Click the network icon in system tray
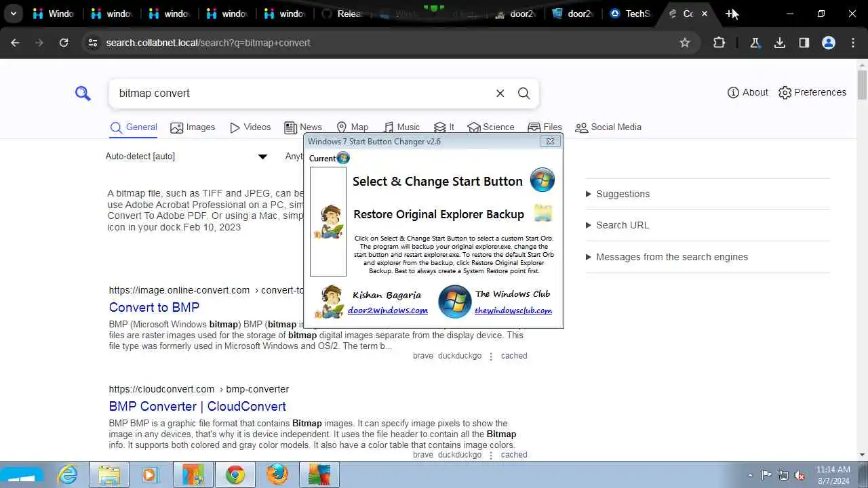 783,475
